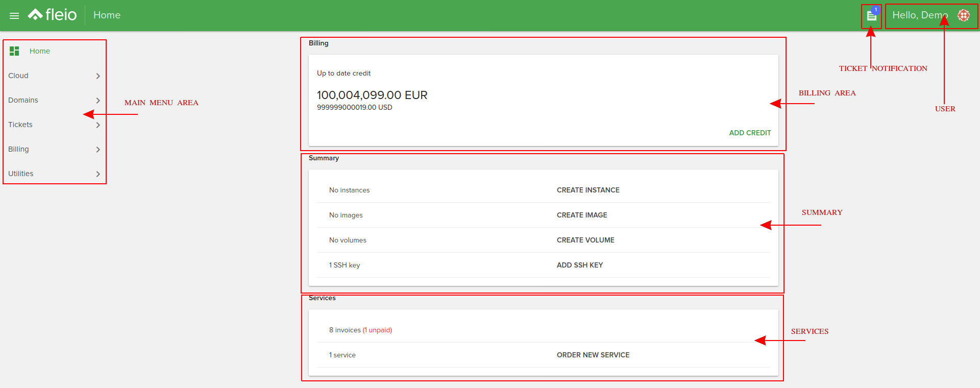
Task: Click the user avatar icon
Action: tap(963, 15)
